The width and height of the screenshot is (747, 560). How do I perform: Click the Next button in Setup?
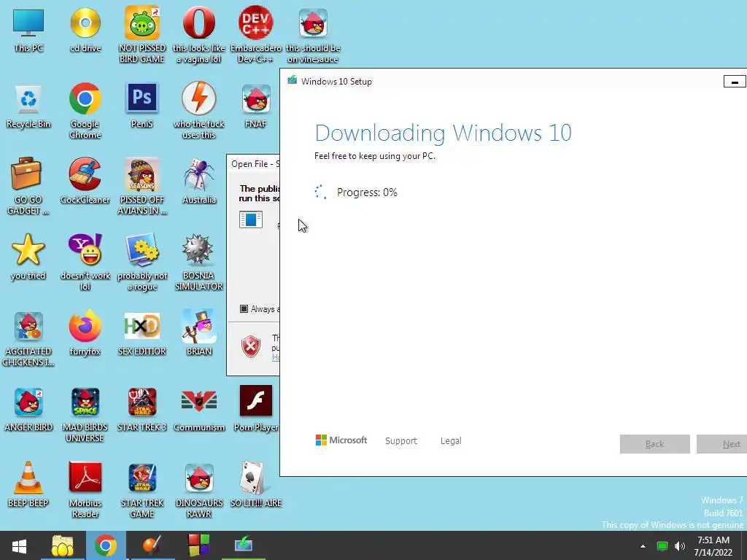click(721, 444)
